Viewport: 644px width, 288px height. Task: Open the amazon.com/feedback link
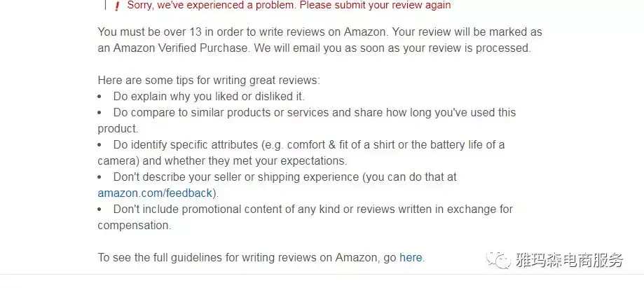coord(155,193)
